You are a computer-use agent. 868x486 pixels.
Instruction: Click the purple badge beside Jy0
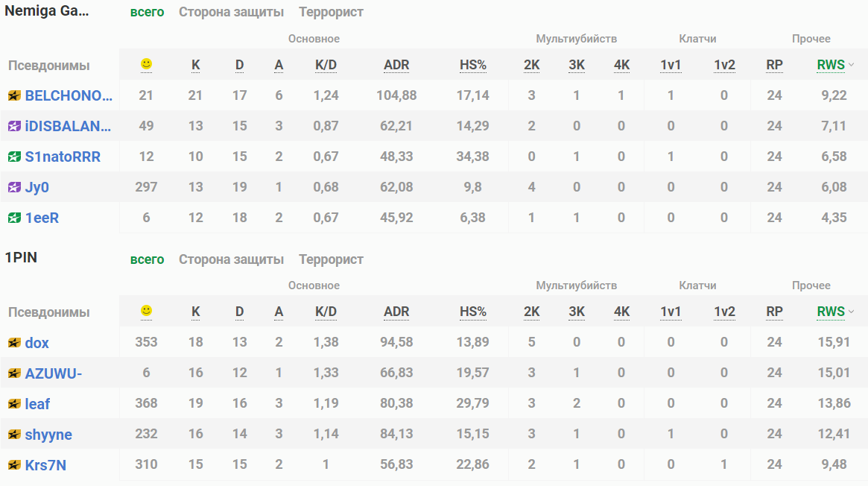[14, 187]
